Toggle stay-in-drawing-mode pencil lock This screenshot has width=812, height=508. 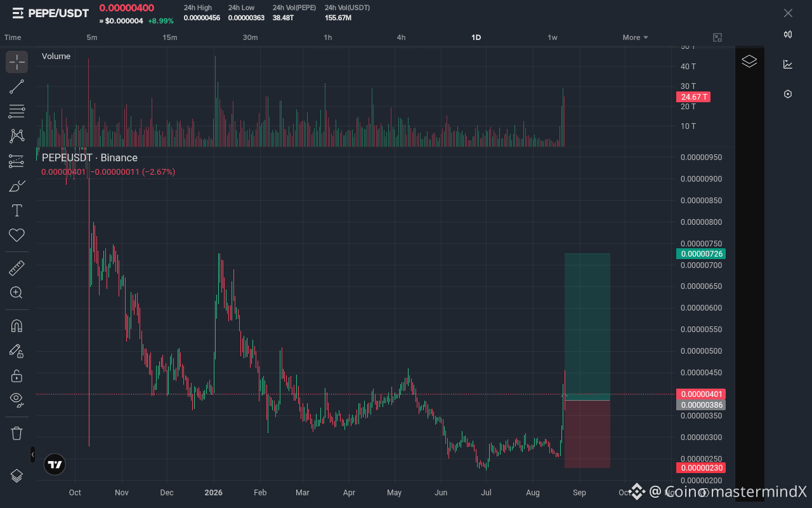17,351
